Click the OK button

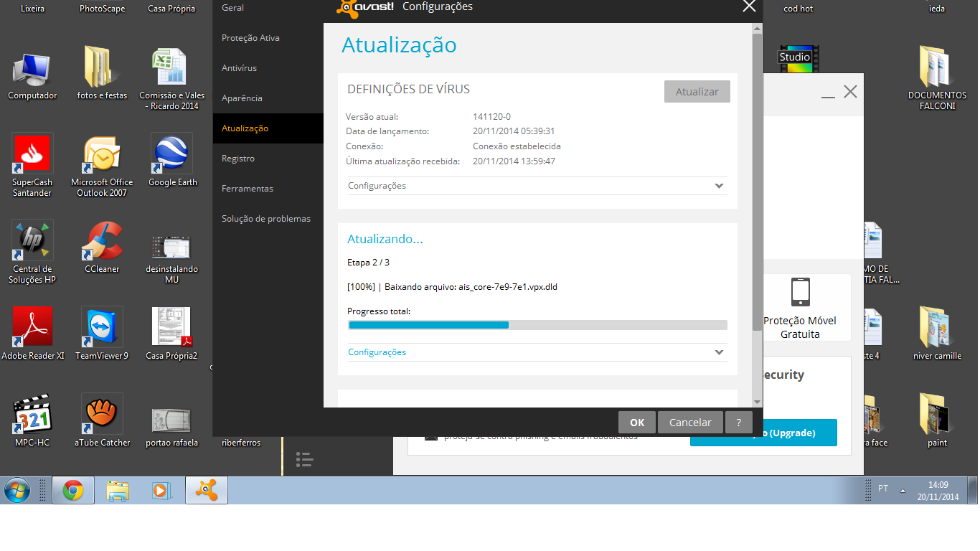coord(636,423)
